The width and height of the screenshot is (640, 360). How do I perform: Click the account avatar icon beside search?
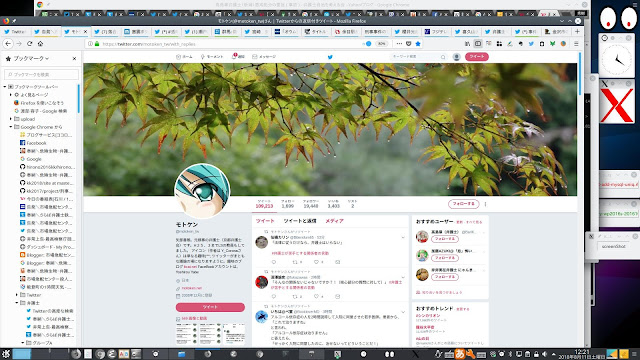point(457,57)
